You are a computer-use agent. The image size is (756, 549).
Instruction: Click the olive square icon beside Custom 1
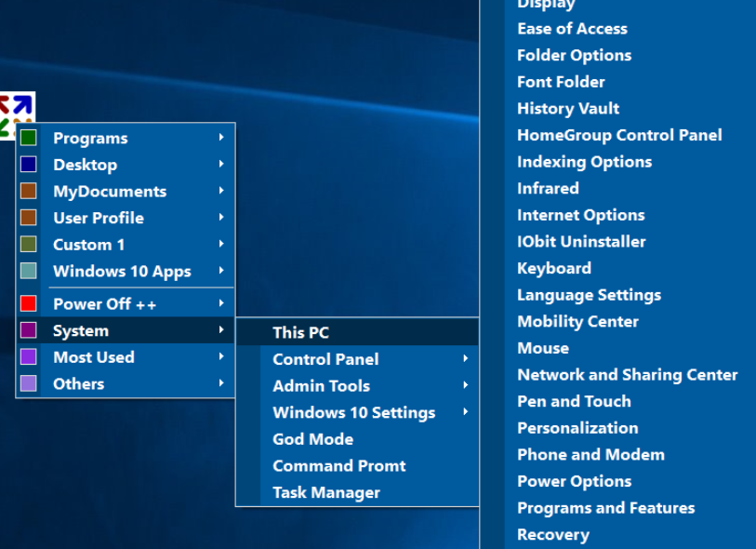pyautogui.click(x=29, y=244)
